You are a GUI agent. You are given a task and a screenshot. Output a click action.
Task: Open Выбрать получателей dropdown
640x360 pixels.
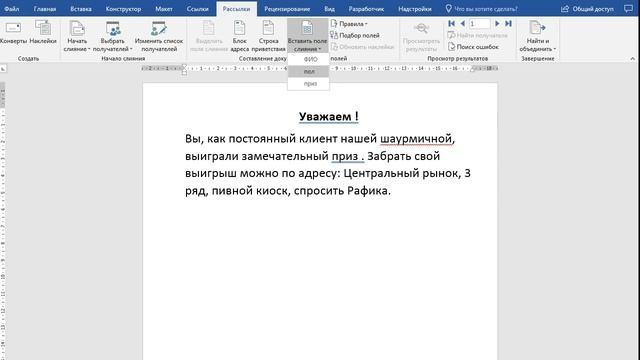(112, 37)
